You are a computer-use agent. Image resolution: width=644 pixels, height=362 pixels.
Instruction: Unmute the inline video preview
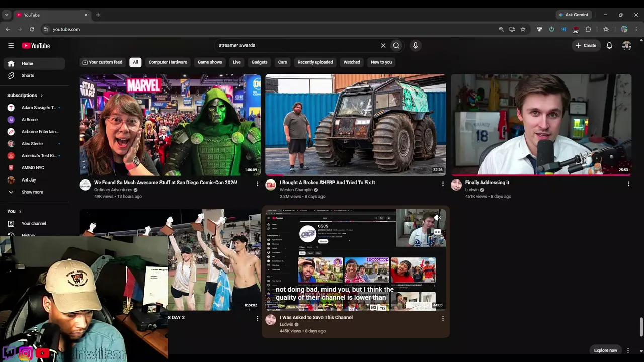437,218
